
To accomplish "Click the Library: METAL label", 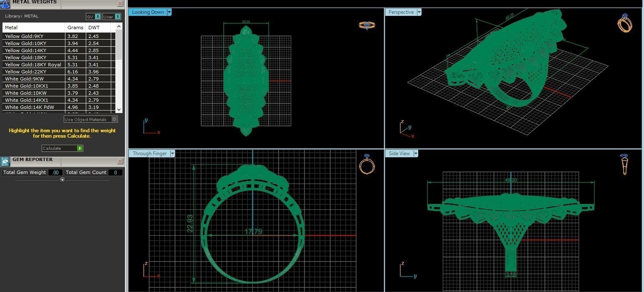I will (22, 16).
